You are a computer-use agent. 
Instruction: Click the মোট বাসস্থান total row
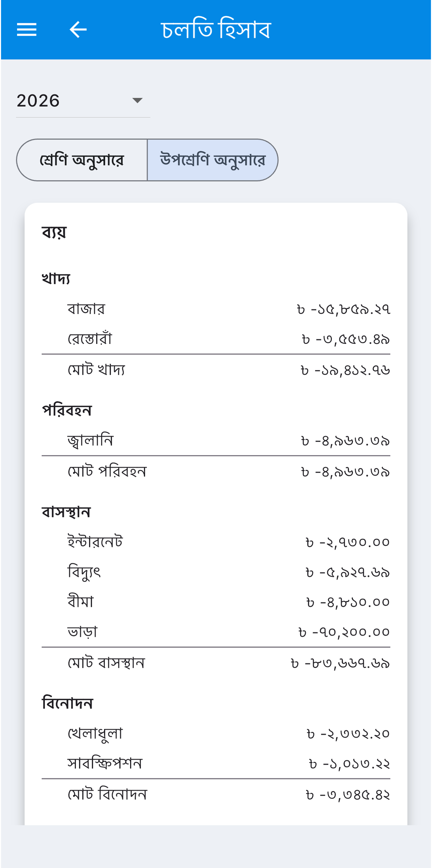point(216,663)
